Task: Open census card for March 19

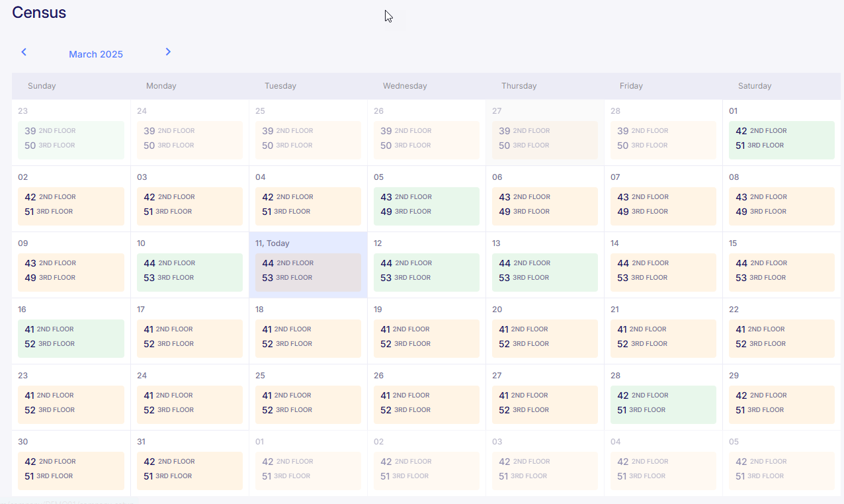Action: [427, 339]
